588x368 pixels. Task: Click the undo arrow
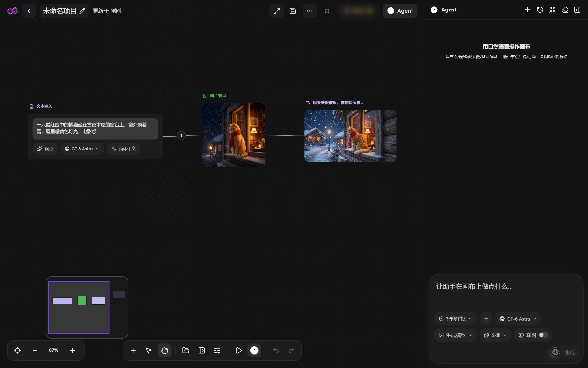[x=276, y=350]
